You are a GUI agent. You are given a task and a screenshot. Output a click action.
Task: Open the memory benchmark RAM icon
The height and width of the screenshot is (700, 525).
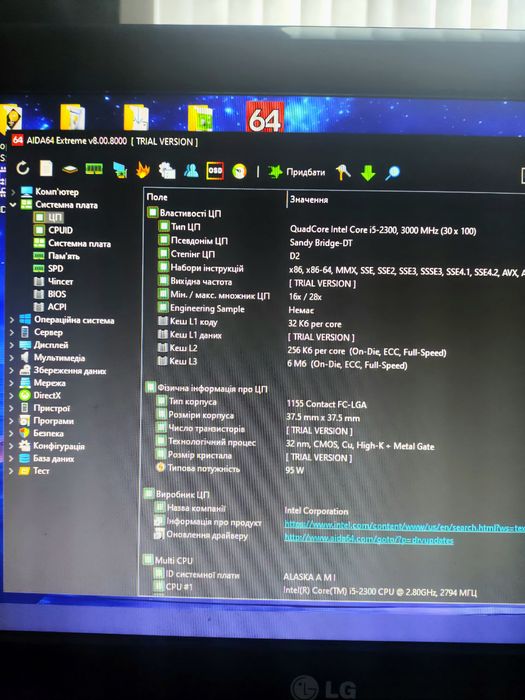click(94, 169)
